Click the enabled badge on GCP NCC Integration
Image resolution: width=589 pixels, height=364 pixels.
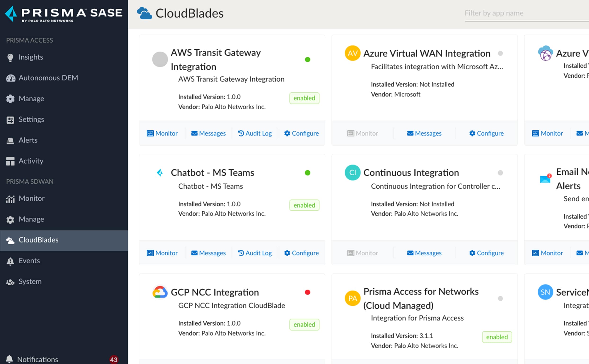pyautogui.click(x=304, y=325)
